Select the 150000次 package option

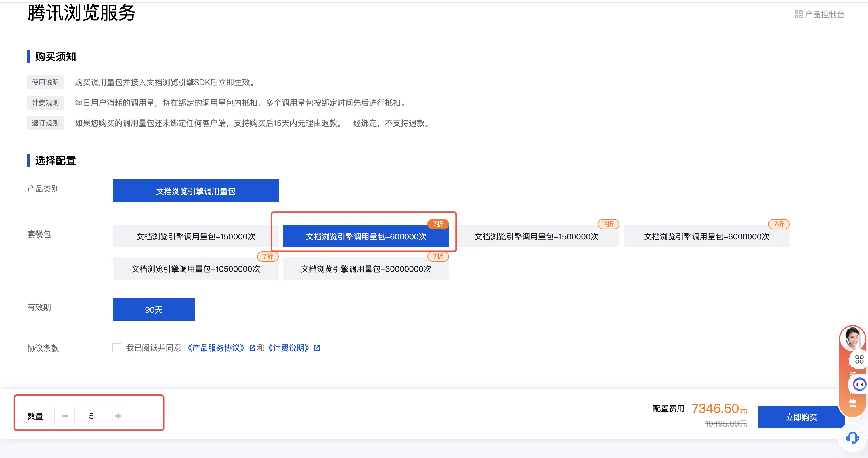click(x=196, y=236)
